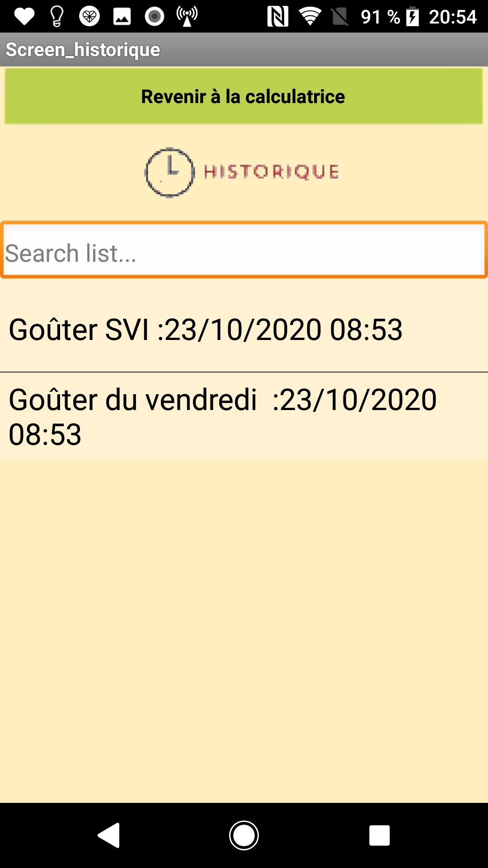Tap the image gallery notification icon
The height and width of the screenshot is (868, 488).
[x=122, y=17]
